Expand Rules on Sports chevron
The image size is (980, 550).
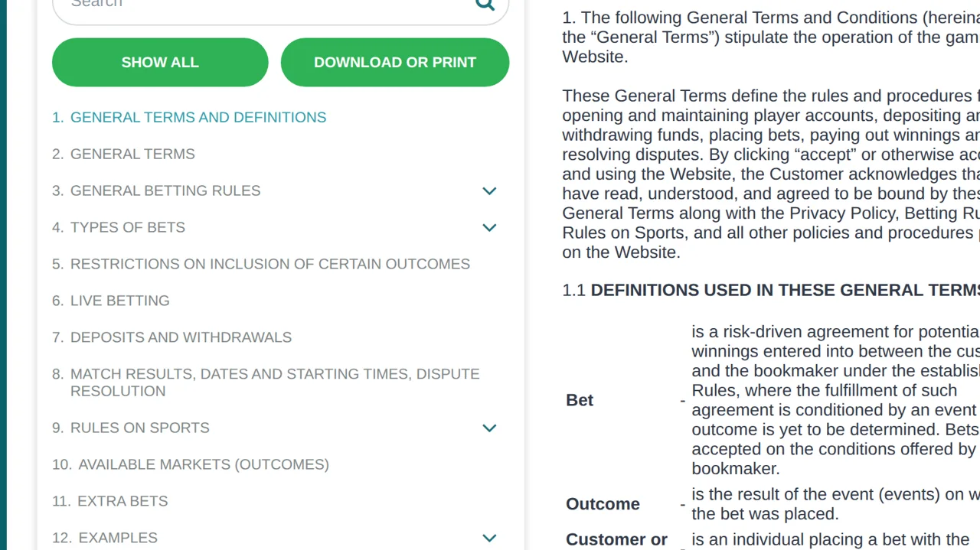pos(489,428)
